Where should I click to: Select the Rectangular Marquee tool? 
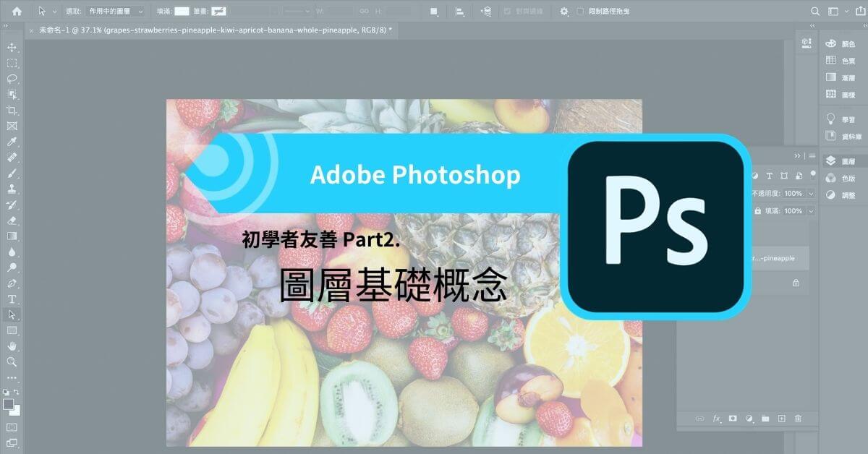pyautogui.click(x=12, y=64)
